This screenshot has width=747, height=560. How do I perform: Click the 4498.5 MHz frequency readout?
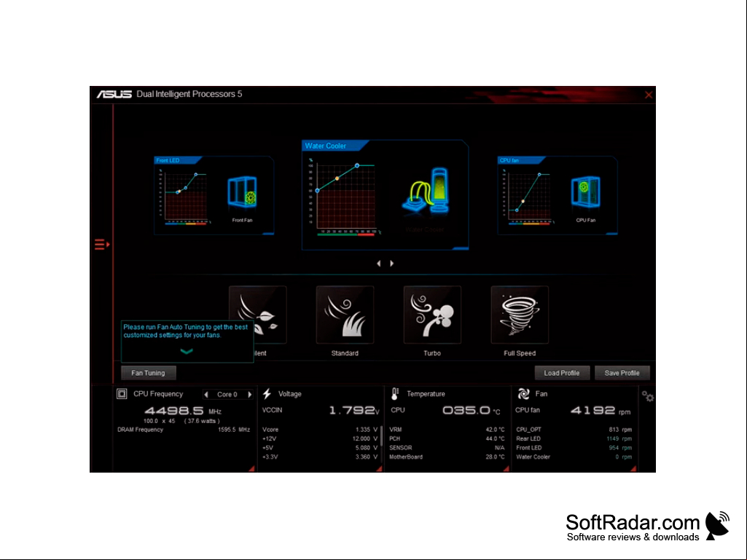click(183, 411)
